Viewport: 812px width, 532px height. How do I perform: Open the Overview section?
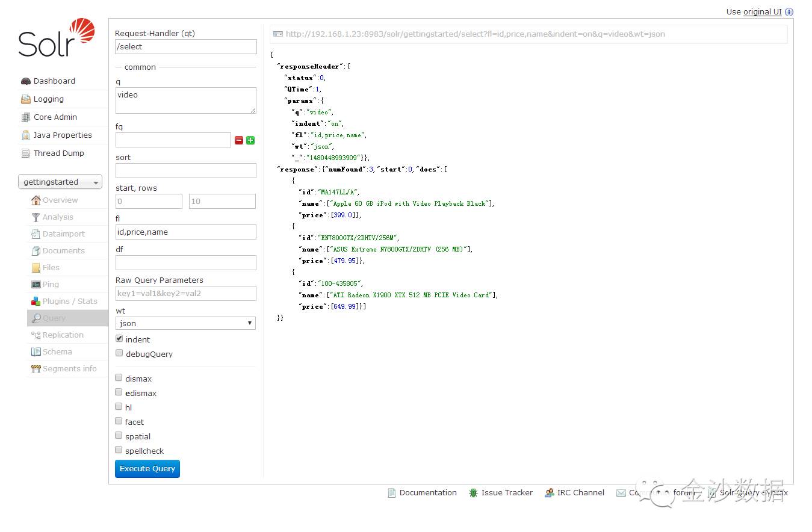pyautogui.click(x=68, y=200)
